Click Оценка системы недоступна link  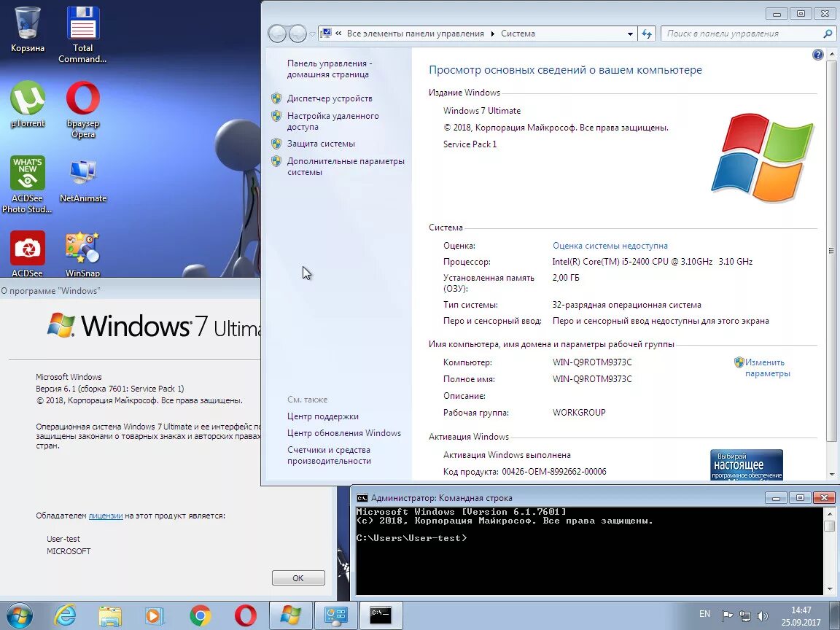(610, 246)
